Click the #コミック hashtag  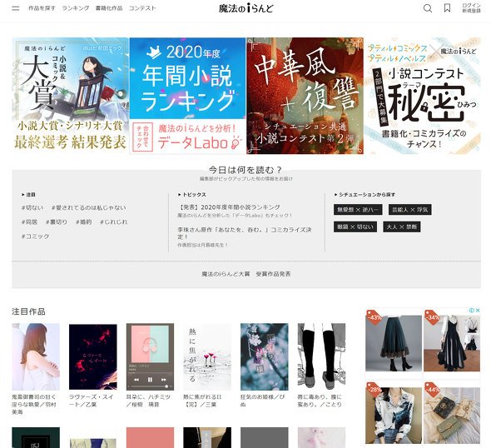click(x=36, y=236)
